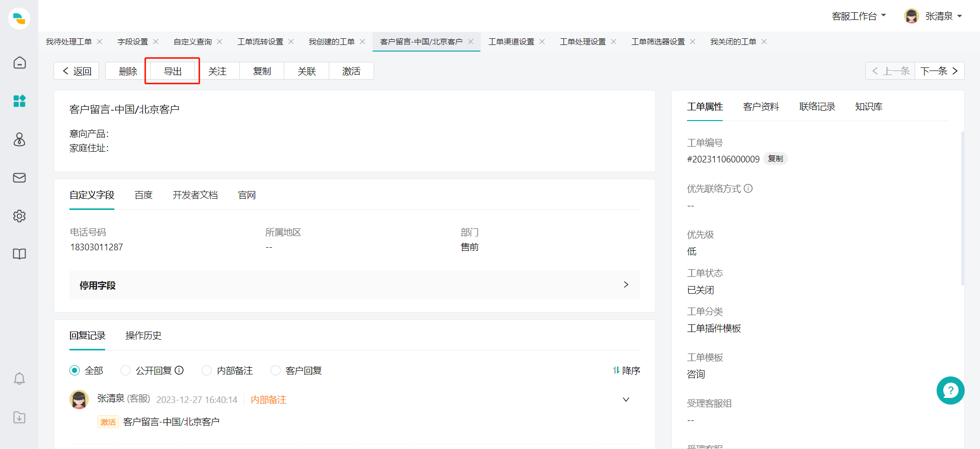Viewport: 980px width, 449px height.
Task: Select the 全部 radio filter
Action: [x=75, y=370]
